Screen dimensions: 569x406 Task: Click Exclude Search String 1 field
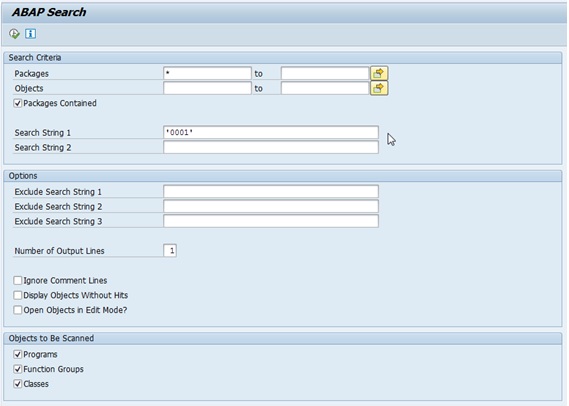pos(271,192)
